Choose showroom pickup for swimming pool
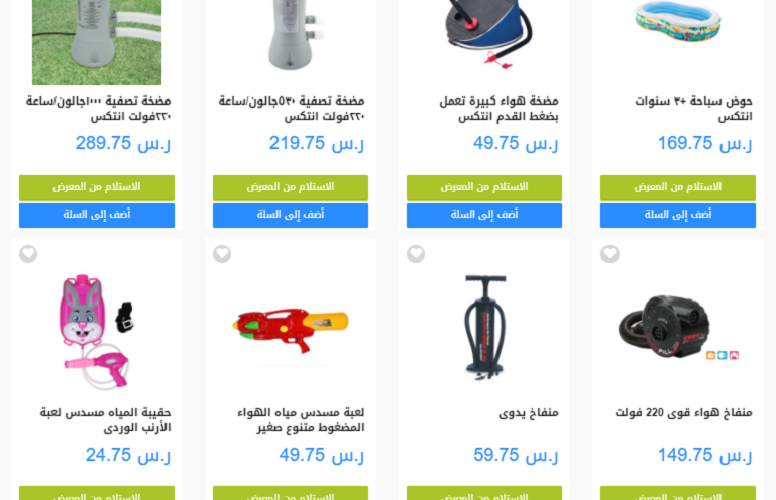Viewport: 776px width, 500px height. [x=678, y=187]
